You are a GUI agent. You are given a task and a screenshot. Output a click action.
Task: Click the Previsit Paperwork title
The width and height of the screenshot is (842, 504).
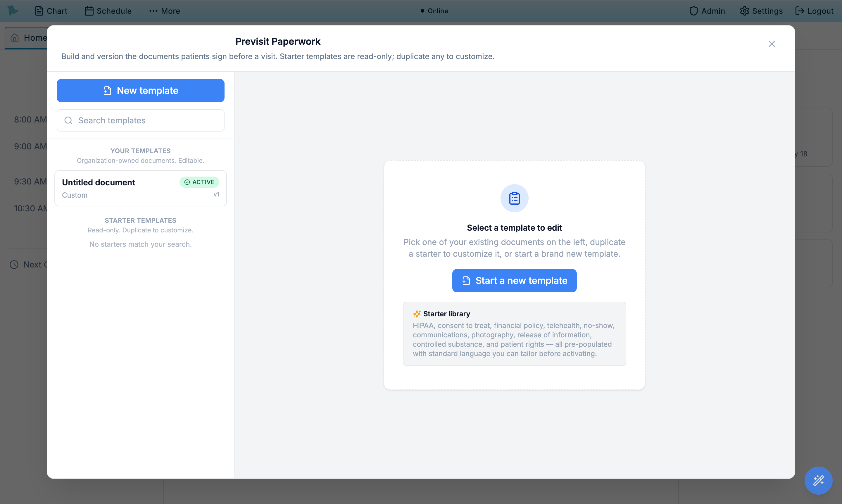pos(278,42)
